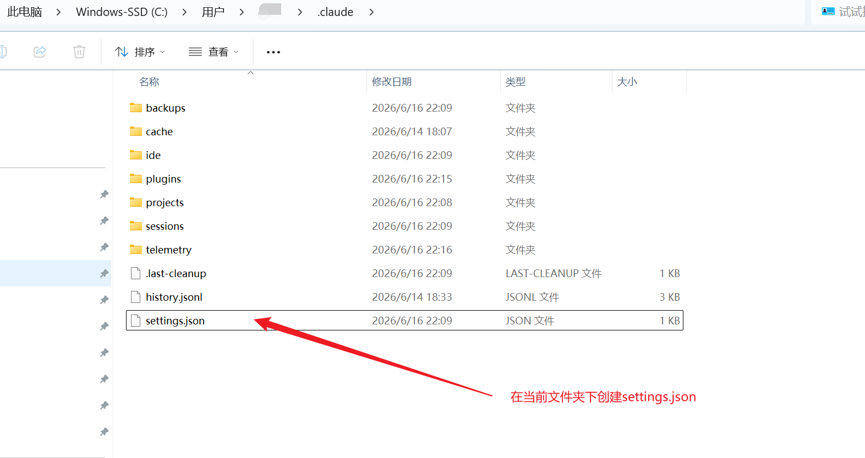Select the backups folder name
The height and width of the screenshot is (458, 865).
165,108
